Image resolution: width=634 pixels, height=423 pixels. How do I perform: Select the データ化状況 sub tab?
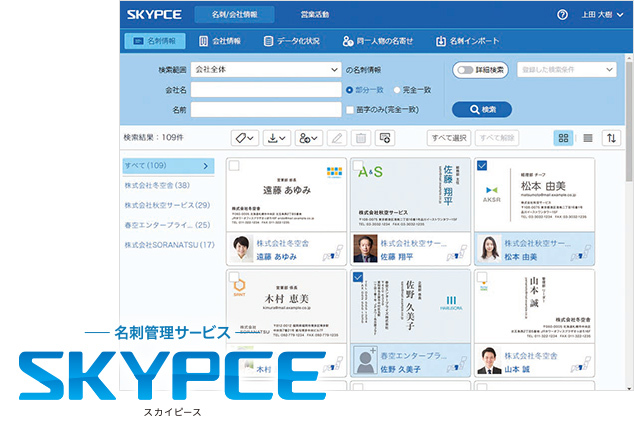coord(292,41)
